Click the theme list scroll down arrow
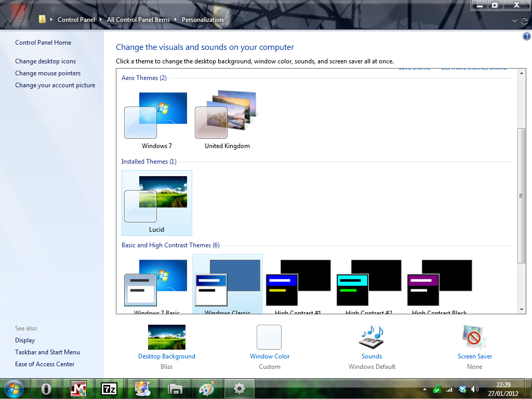The width and height of the screenshot is (532, 399). point(522,310)
